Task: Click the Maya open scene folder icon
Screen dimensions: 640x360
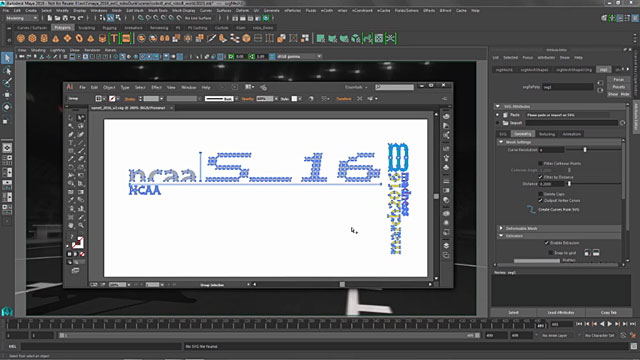Action: 58,18
